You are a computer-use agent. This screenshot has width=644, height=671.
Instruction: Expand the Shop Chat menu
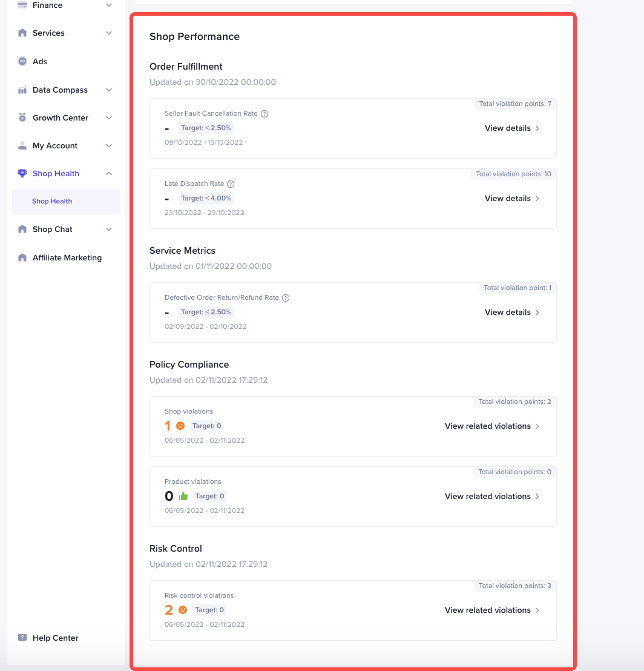[x=109, y=230]
